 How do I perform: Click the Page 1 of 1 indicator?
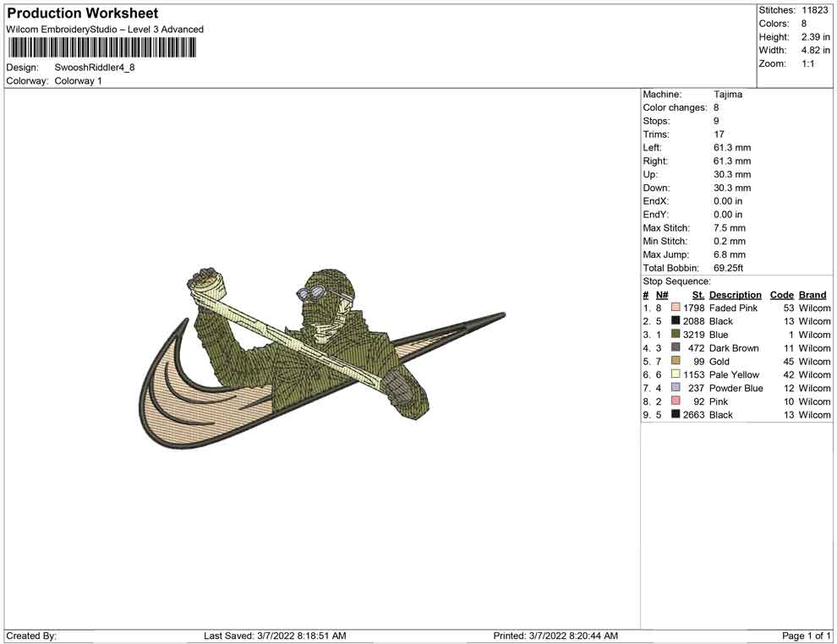tap(806, 636)
